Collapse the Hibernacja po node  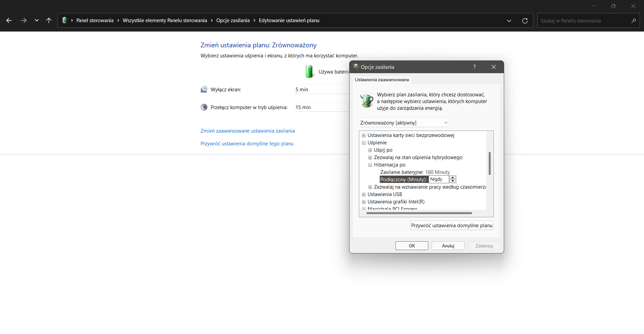click(370, 165)
